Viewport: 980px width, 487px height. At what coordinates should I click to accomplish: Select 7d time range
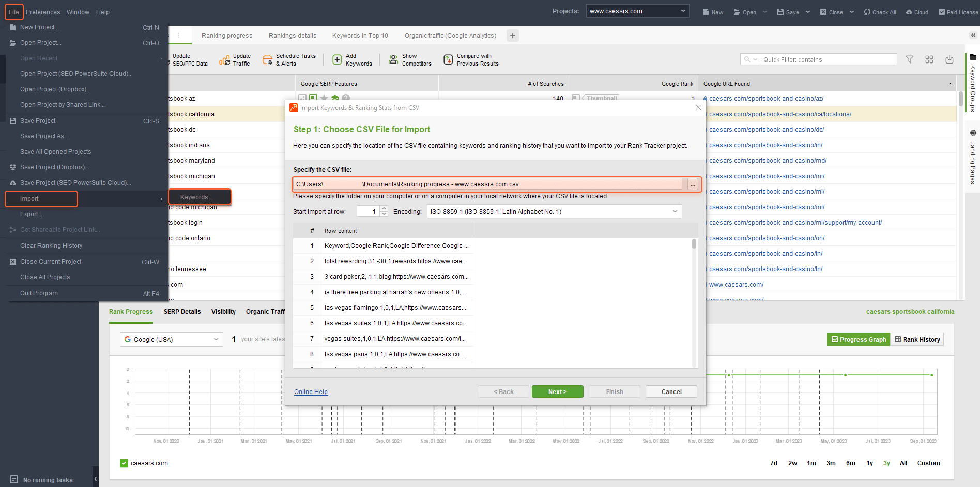(774, 463)
